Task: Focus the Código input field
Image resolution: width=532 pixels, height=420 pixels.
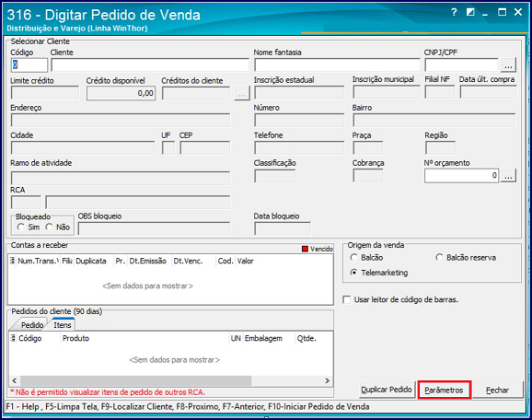Action: pos(29,64)
